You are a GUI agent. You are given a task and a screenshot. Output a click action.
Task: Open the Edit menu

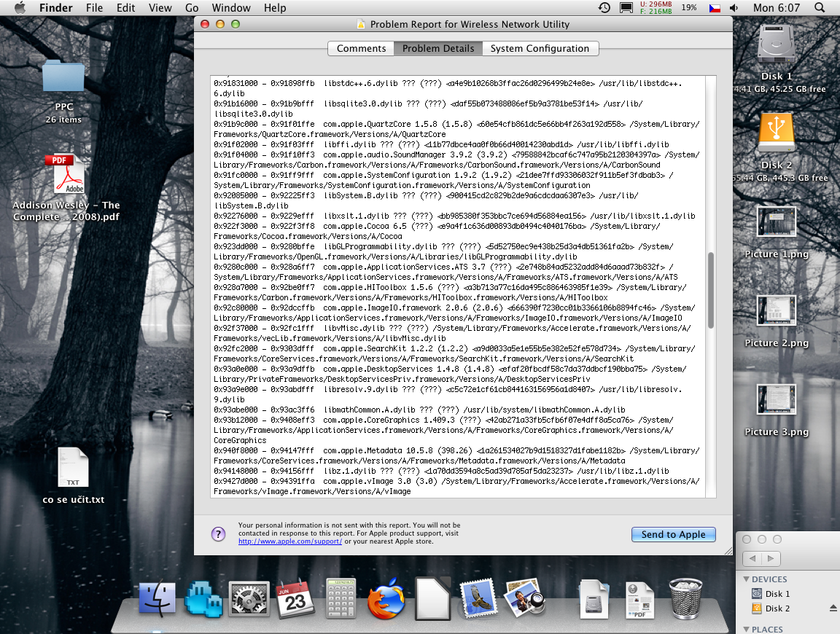(126, 8)
